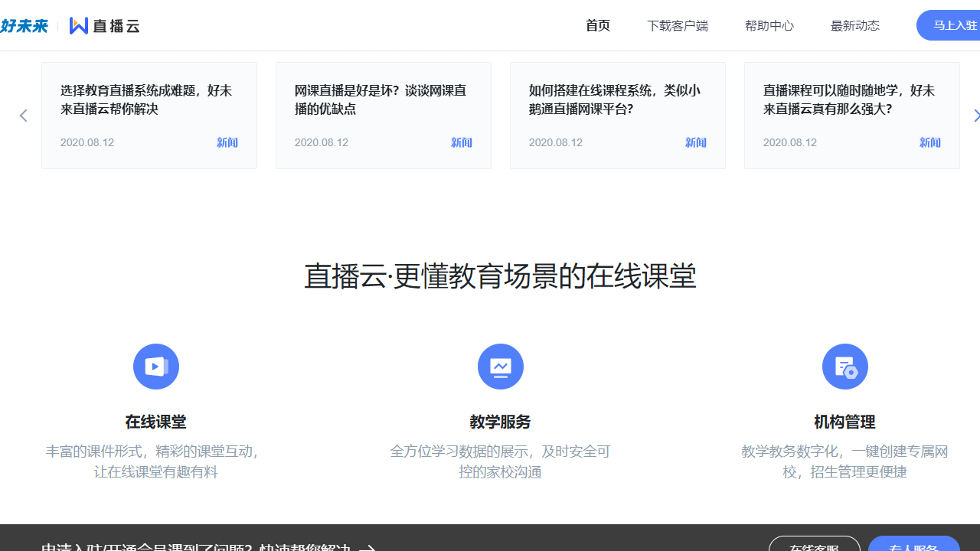980x551 pixels.
Task: Click the 专人服务 button
Action: click(x=914, y=546)
